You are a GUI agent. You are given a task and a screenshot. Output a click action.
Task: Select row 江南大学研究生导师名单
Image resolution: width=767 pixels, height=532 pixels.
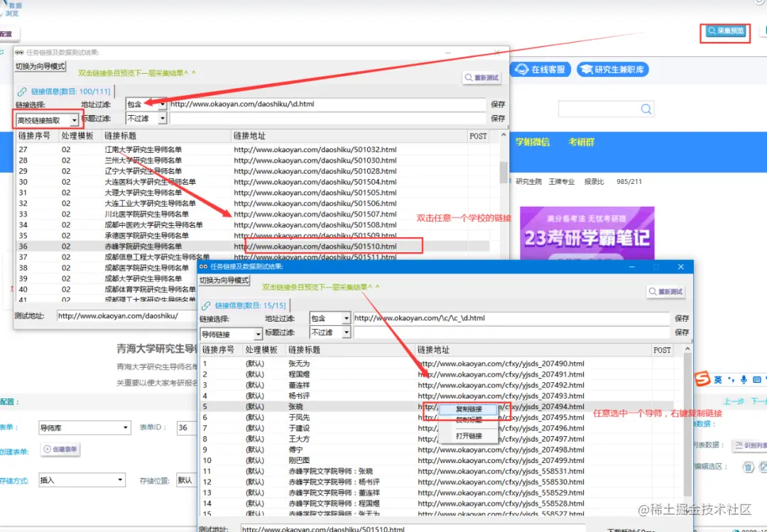252,149
